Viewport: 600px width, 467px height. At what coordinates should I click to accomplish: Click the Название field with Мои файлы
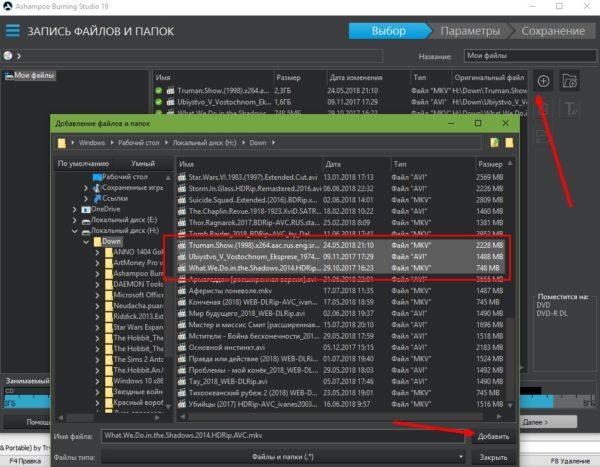click(530, 56)
